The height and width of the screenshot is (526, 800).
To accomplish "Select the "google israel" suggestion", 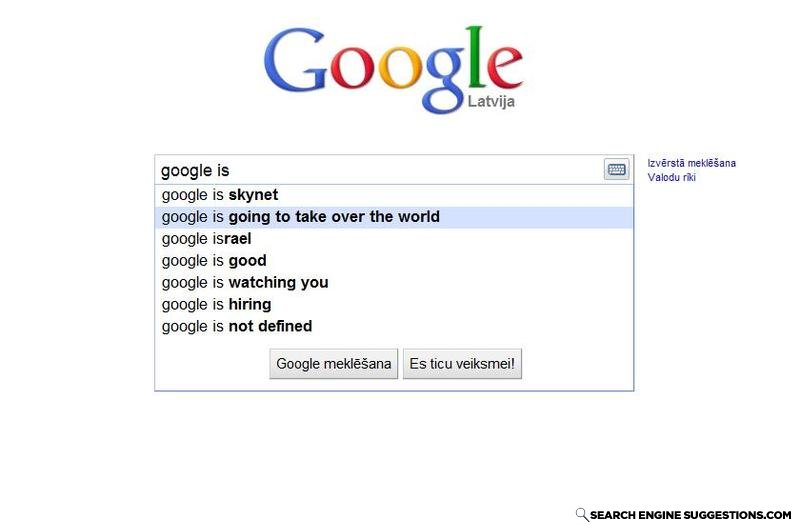I will (x=394, y=239).
